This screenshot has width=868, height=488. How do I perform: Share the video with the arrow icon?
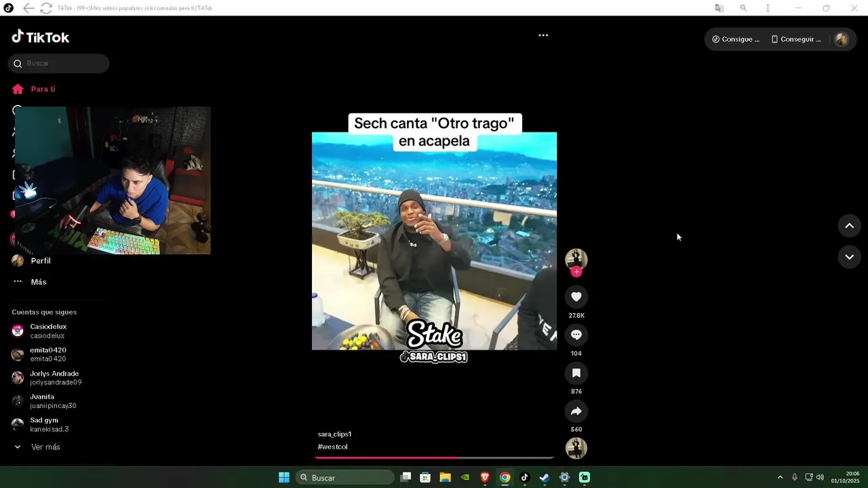point(576,411)
